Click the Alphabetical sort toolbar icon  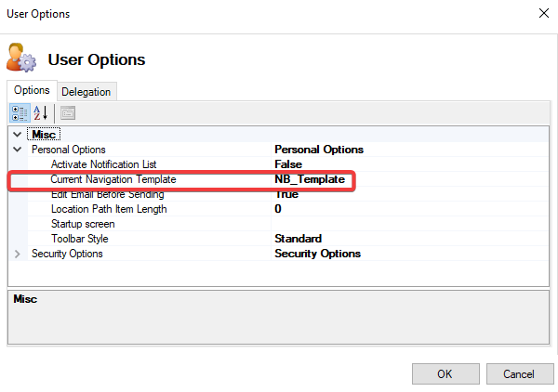pyautogui.click(x=41, y=113)
